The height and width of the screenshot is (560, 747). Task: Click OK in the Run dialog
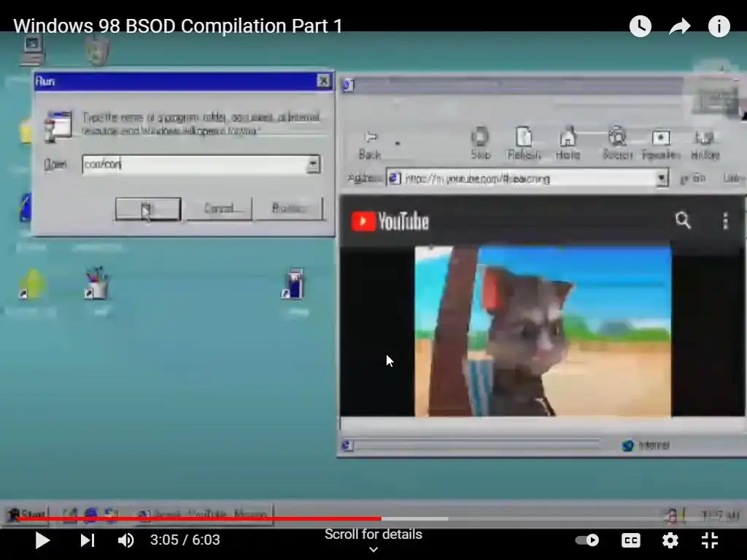[148, 209]
